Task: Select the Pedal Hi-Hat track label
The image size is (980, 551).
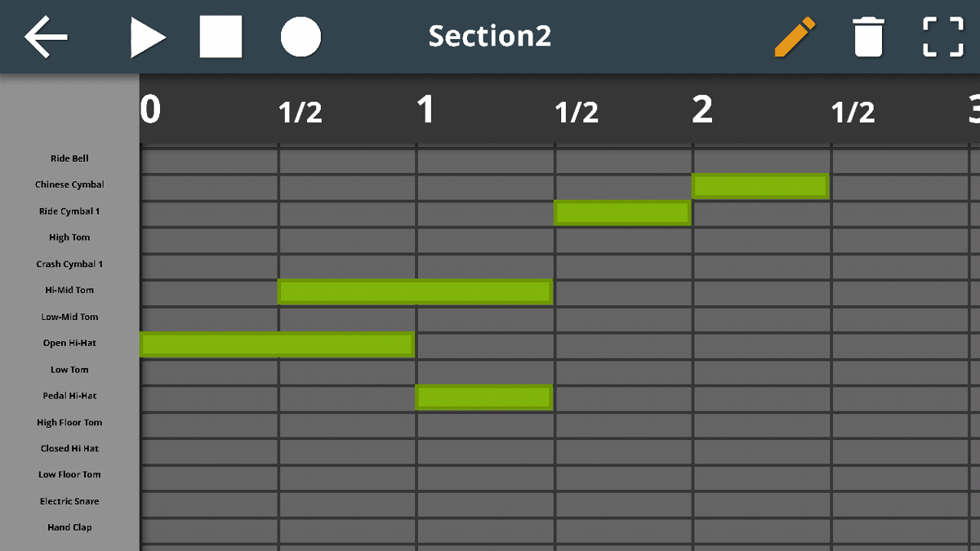Action: [x=69, y=396]
